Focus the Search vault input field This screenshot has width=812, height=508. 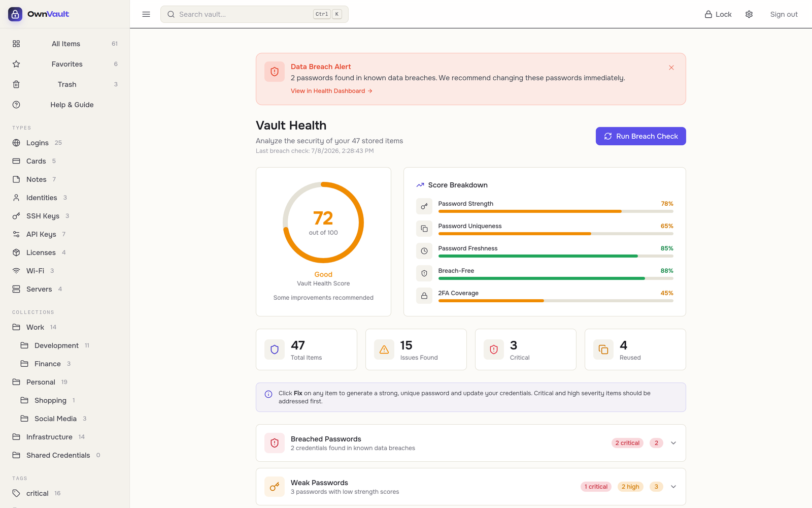[x=254, y=14]
